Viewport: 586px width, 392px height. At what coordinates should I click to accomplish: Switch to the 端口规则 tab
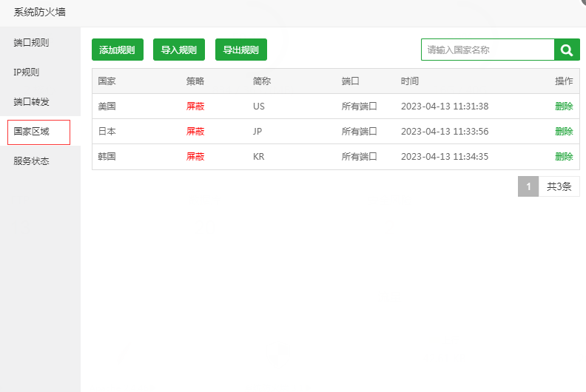31,42
